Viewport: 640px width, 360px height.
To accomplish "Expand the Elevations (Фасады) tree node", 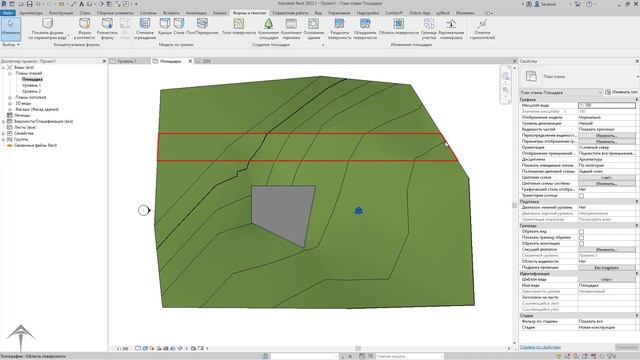I will tap(10, 109).
